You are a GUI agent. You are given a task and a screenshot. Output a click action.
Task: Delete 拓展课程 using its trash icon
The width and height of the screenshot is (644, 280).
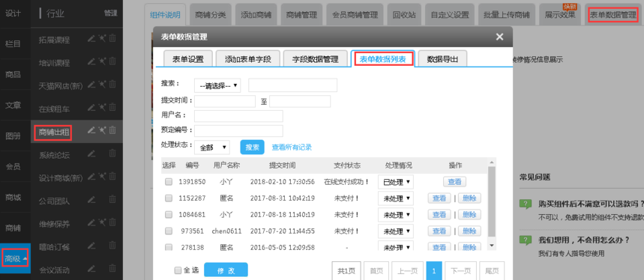(112, 38)
